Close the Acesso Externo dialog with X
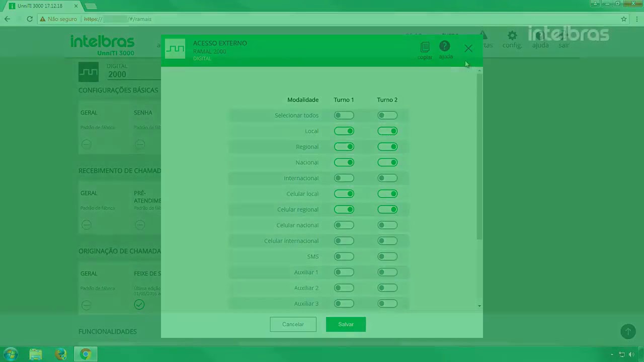 [468, 48]
